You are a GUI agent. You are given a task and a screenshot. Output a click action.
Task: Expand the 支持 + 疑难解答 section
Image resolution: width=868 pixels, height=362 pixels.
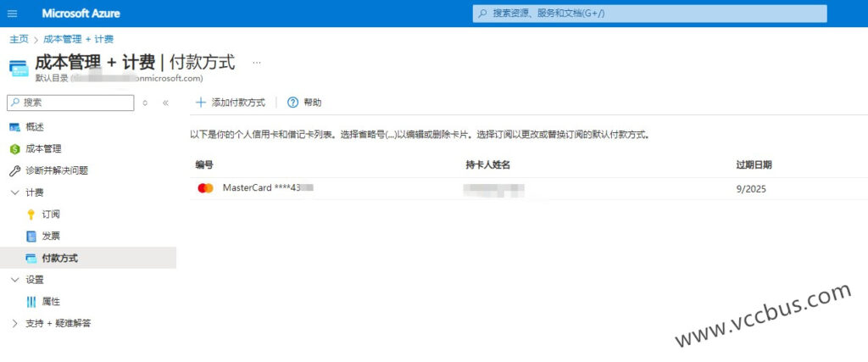point(14,323)
